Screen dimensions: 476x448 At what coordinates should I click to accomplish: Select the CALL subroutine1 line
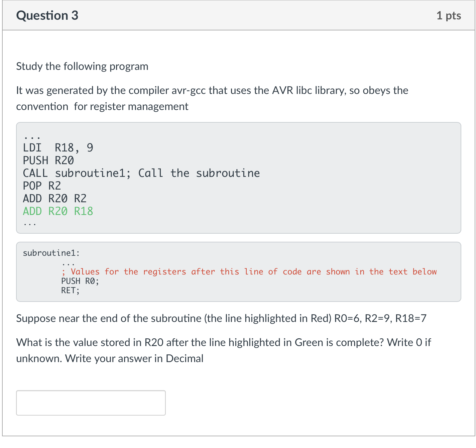141,173
